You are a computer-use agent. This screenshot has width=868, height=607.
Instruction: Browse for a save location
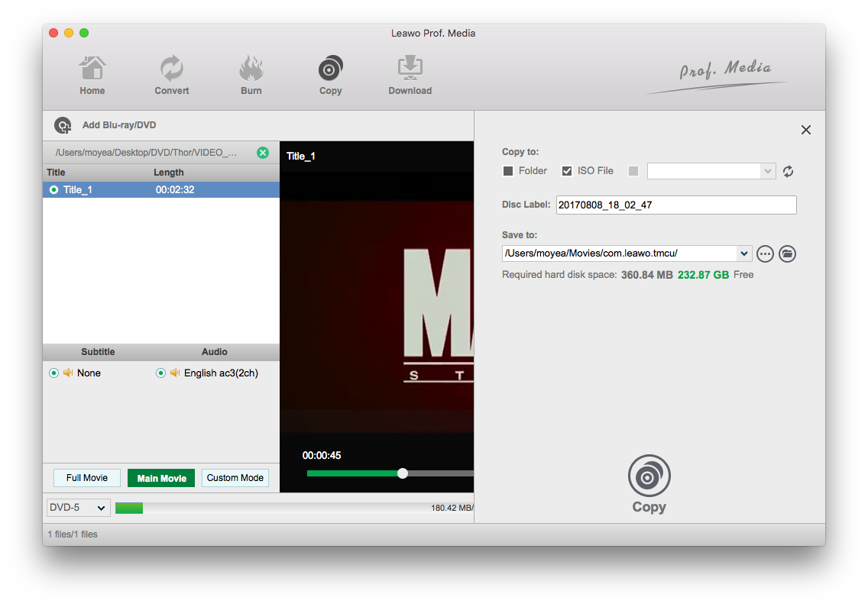[x=765, y=254]
